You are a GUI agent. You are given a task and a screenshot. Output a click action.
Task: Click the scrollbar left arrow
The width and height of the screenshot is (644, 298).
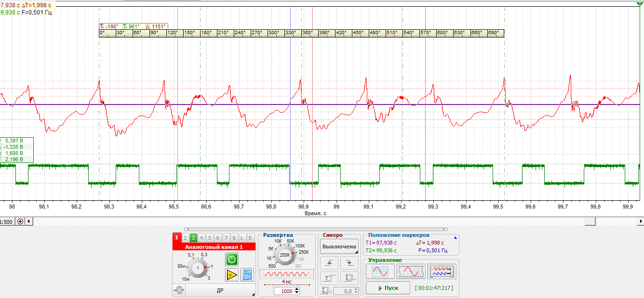(29, 221)
